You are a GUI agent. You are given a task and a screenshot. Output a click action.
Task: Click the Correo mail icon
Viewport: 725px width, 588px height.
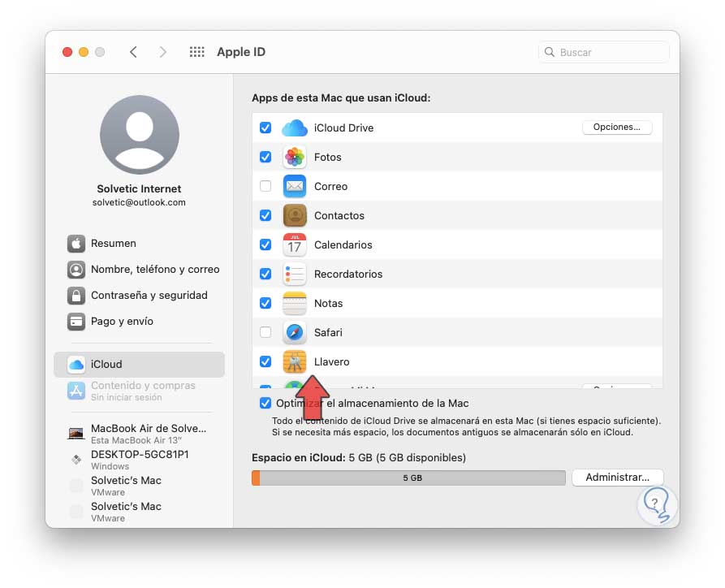[x=295, y=186]
